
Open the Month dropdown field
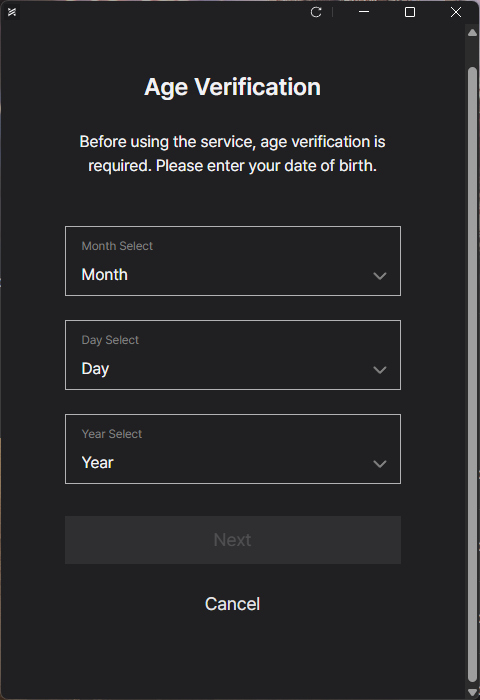click(233, 261)
